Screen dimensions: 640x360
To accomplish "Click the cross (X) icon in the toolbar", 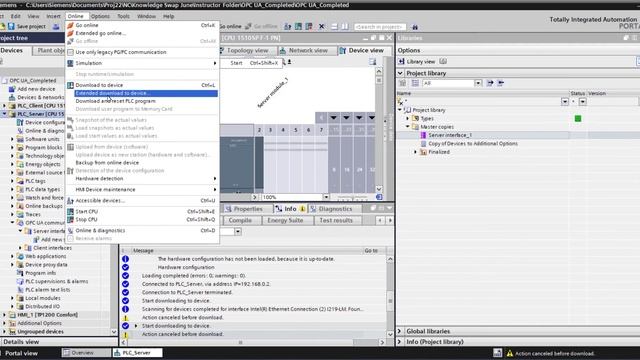I will [x=321, y=27].
